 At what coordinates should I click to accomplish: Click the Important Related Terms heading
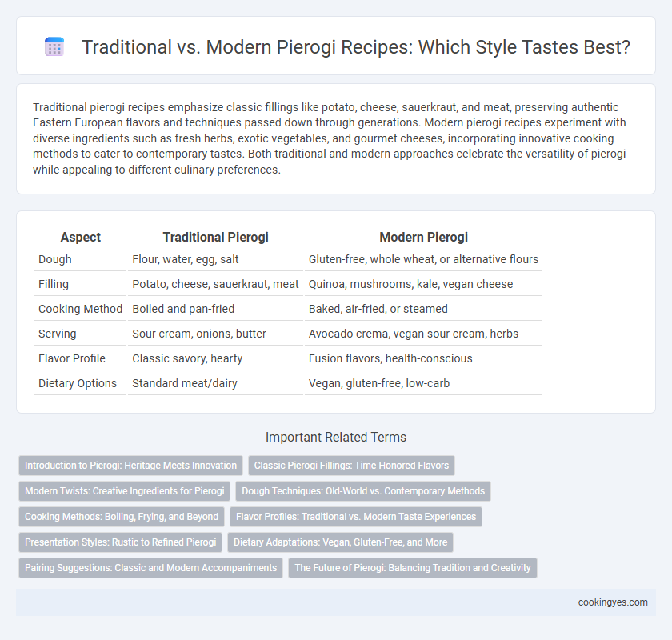pyautogui.click(x=336, y=438)
